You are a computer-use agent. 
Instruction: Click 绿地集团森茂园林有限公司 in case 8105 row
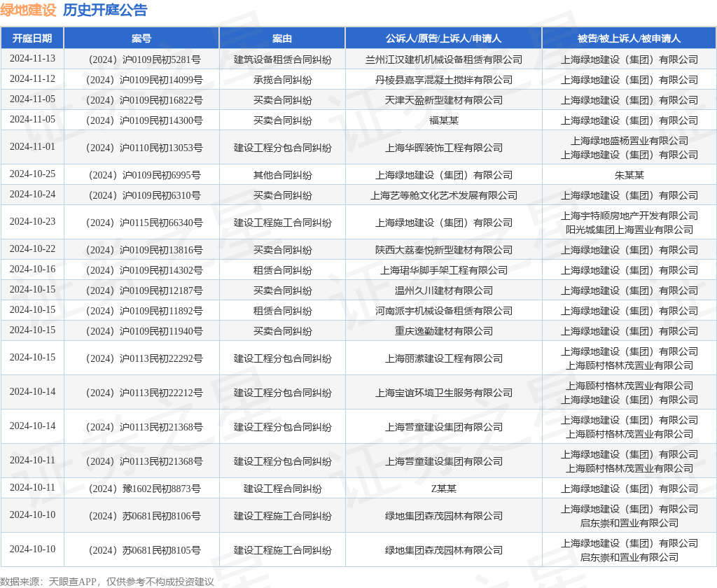443,550
